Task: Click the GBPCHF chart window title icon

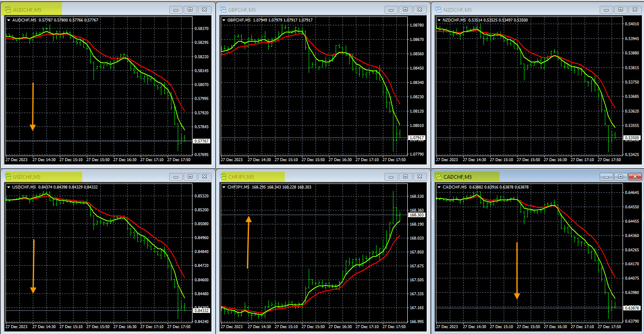Action: [x=223, y=10]
